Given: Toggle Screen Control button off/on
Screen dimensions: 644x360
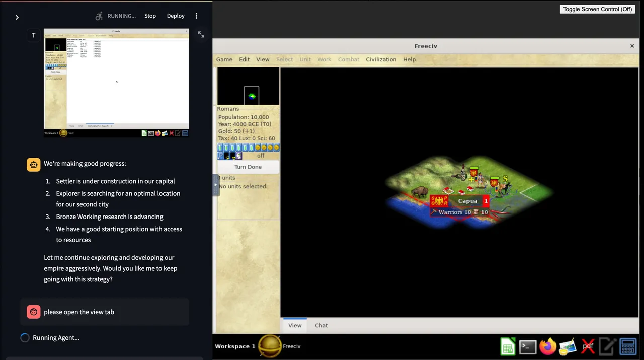Looking at the screenshot, I should (598, 9).
